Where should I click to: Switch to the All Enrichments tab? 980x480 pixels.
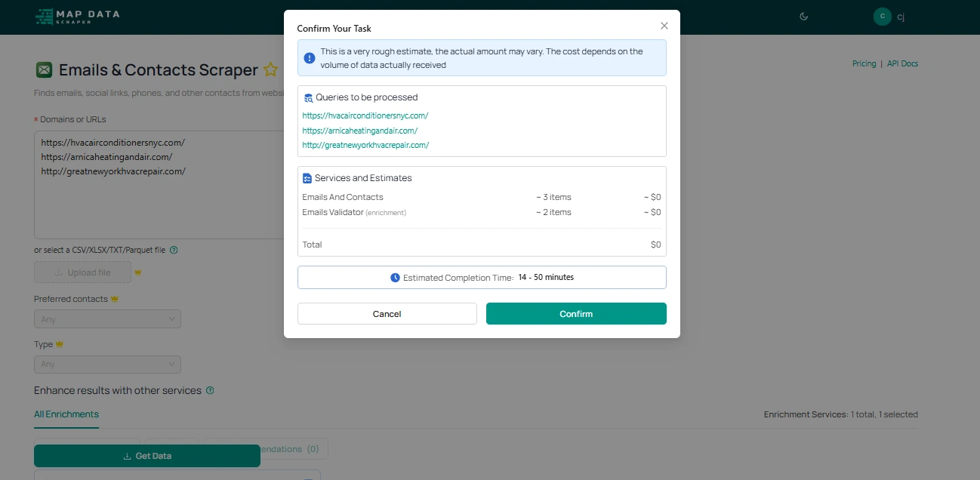pyautogui.click(x=66, y=414)
